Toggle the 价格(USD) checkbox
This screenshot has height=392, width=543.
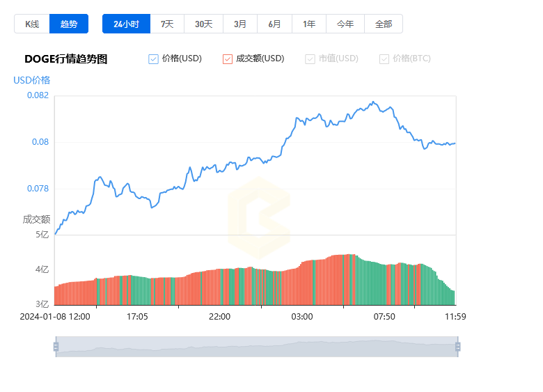coord(154,59)
